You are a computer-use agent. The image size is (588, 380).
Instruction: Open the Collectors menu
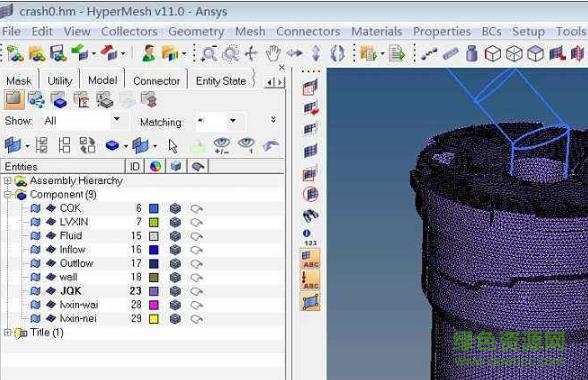click(x=129, y=32)
